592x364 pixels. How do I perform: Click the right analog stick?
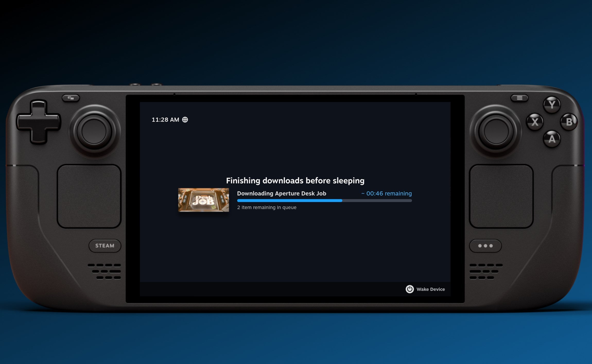click(x=496, y=132)
